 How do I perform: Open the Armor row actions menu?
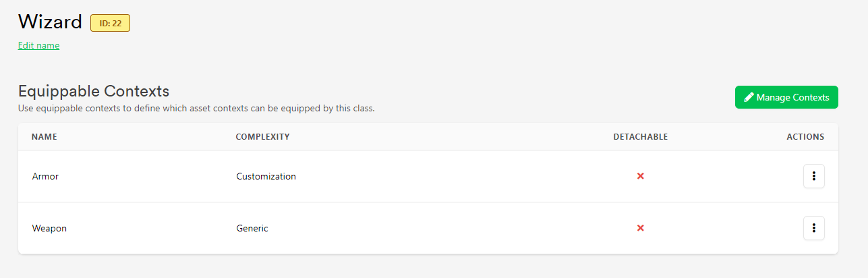pos(814,176)
